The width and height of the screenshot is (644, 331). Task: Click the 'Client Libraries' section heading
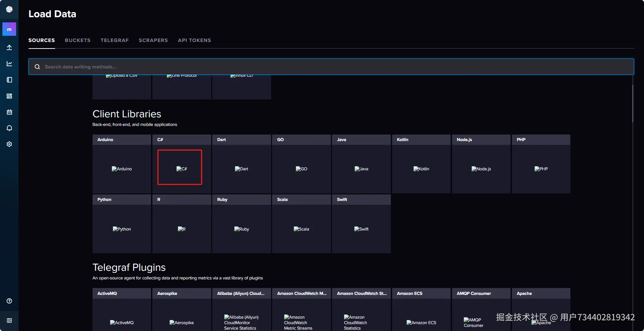[x=127, y=114]
